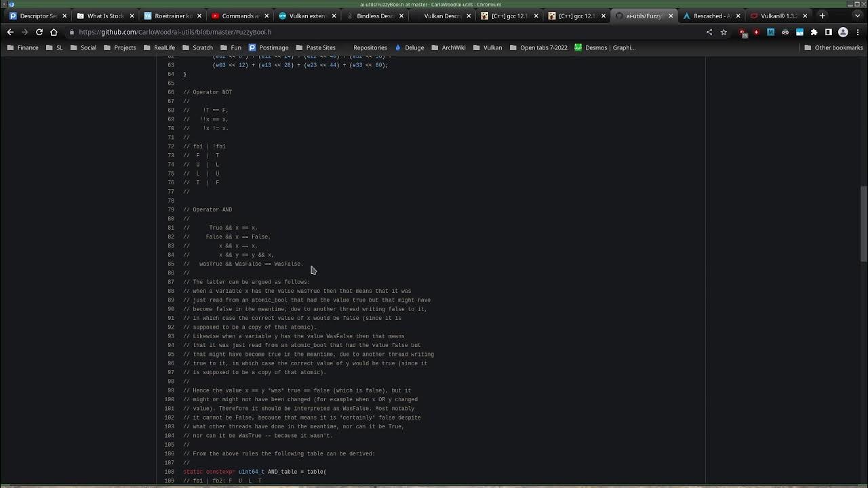Close the Descriptor Set tab

point(64,16)
